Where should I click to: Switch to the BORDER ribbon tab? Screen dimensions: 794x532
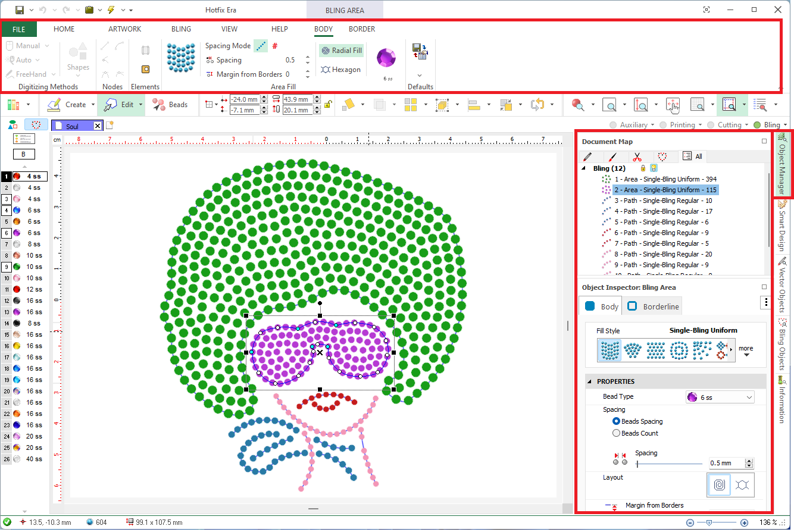point(362,29)
